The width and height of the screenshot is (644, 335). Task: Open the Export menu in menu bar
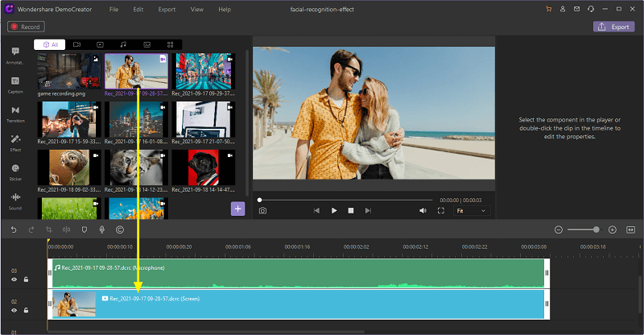167,9
